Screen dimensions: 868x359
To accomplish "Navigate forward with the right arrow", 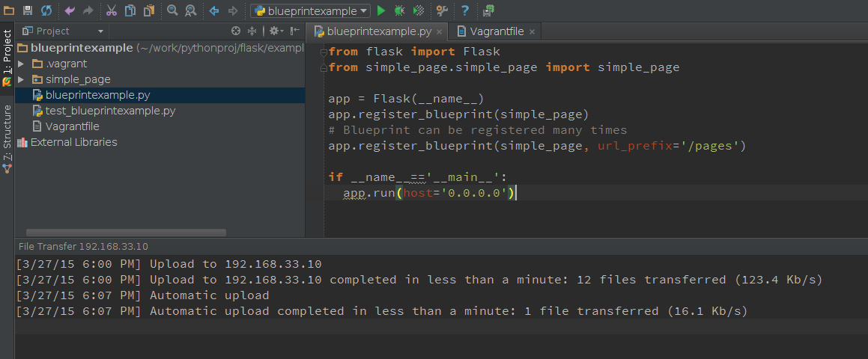I will (x=233, y=10).
